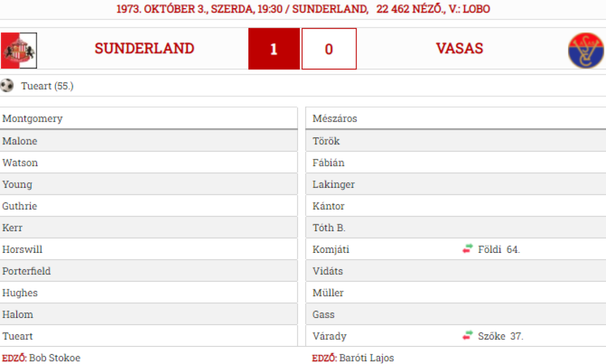Click coach name Baróti Lajos
This screenshot has height=364, width=606.
point(366,358)
